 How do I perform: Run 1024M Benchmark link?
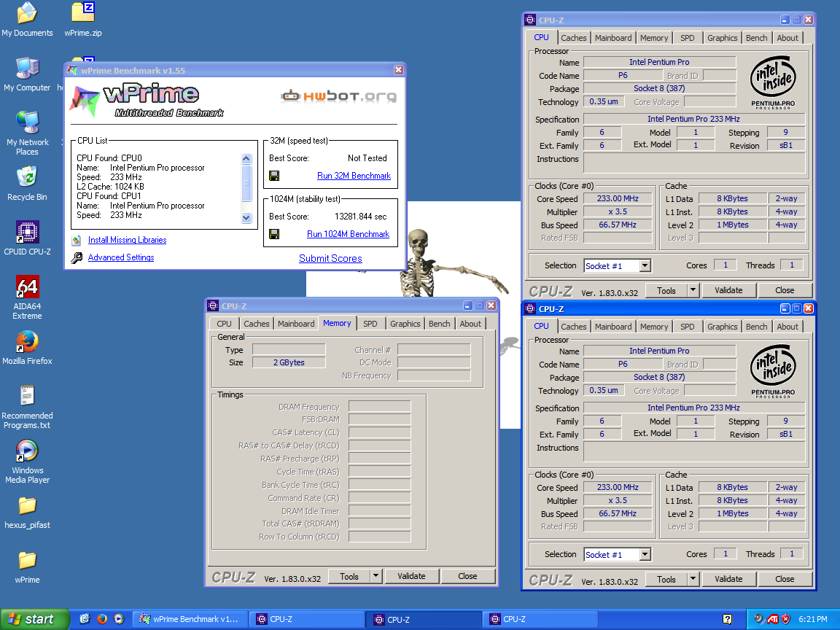click(x=348, y=234)
